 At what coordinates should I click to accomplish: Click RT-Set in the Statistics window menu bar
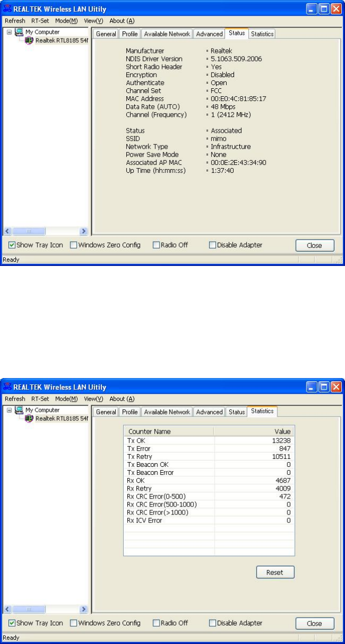(x=40, y=399)
